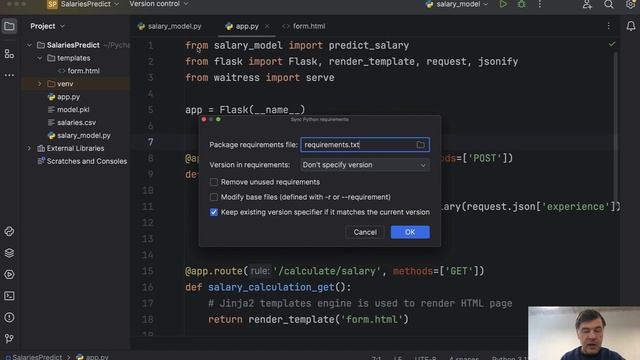Click the inspections checkmark widget
640x360 pixels.
point(611,44)
